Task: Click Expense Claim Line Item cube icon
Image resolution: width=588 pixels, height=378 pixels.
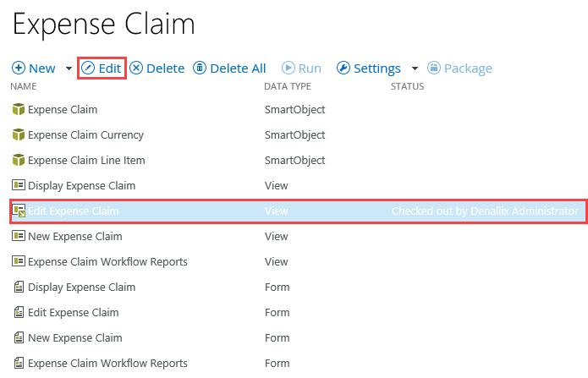Action: [19, 160]
